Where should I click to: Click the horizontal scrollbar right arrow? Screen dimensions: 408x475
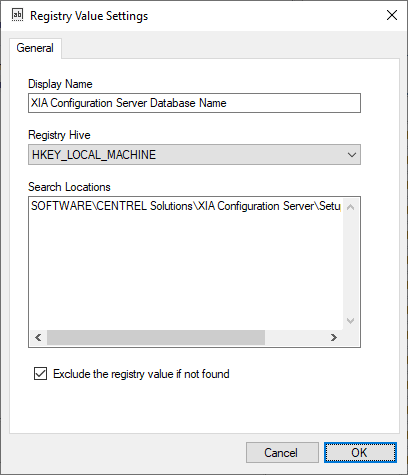334,338
